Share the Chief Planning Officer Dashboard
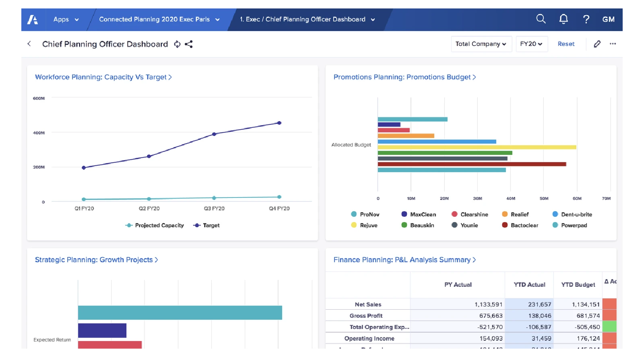Image resolution: width=644 pixels, height=362 pixels. 188,44
